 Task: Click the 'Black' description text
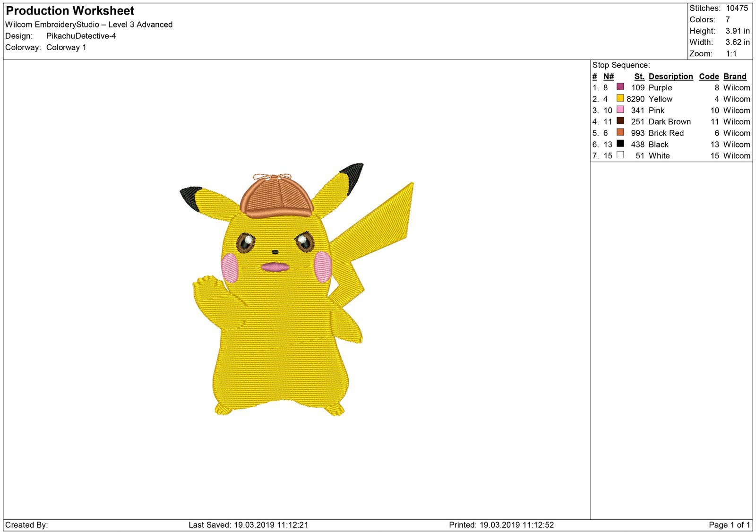tap(659, 145)
